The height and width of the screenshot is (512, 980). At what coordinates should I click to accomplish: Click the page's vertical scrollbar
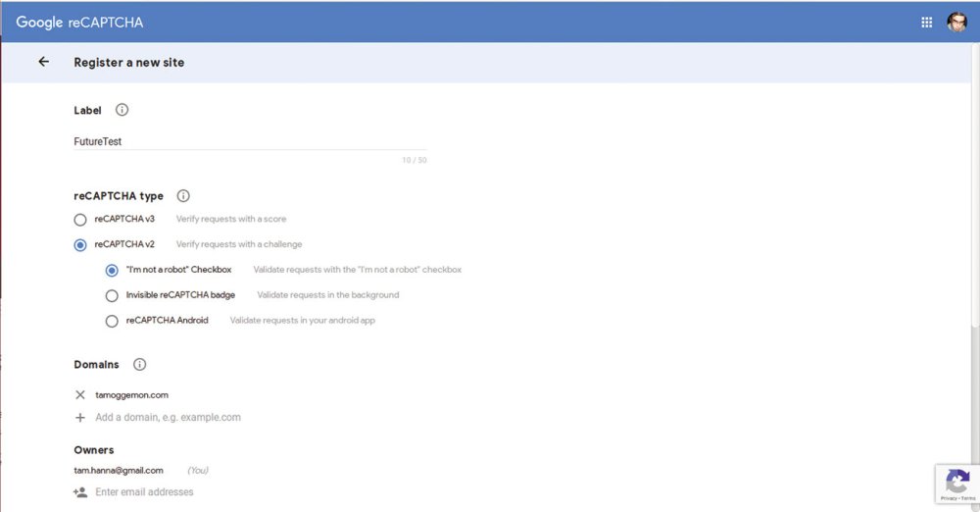[976, 276]
